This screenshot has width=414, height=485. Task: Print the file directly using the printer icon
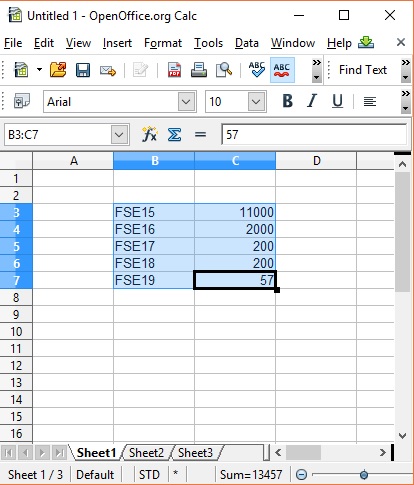click(x=199, y=70)
